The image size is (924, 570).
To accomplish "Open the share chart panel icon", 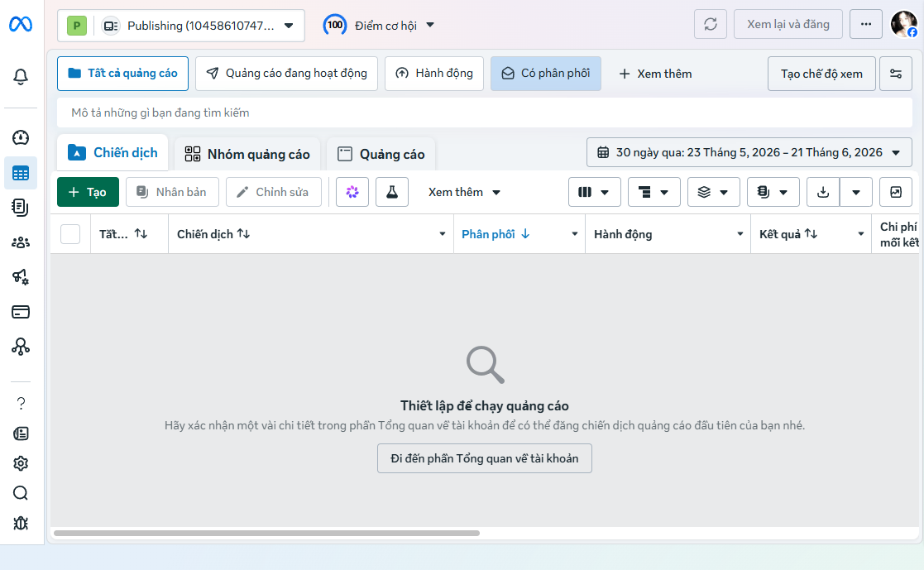I will 896,192.
